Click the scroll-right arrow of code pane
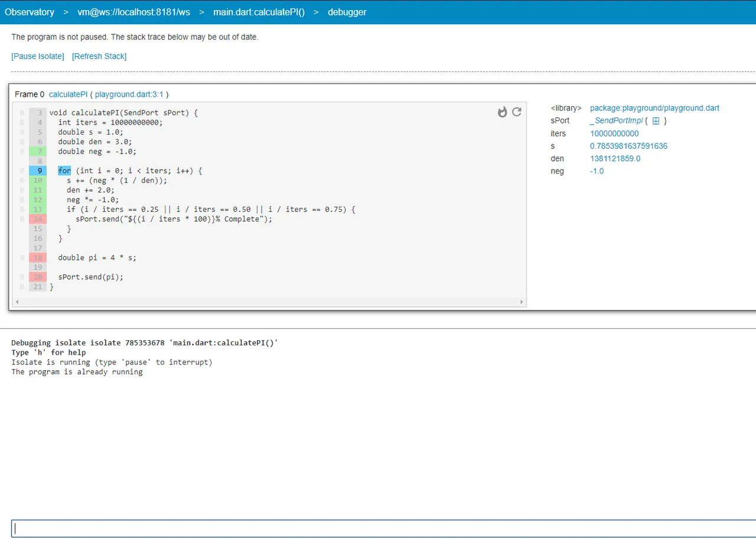The image size is (756, 539). (x=522, y=302)
